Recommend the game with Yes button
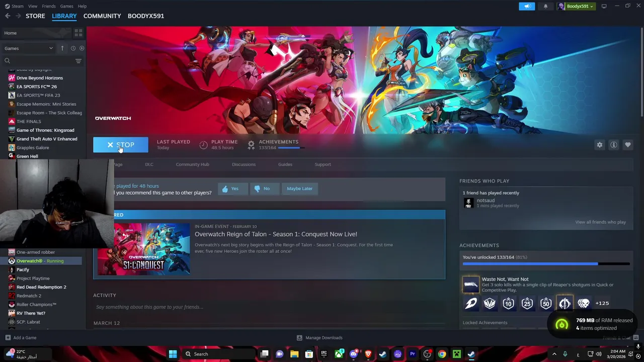 pos(233,189)
